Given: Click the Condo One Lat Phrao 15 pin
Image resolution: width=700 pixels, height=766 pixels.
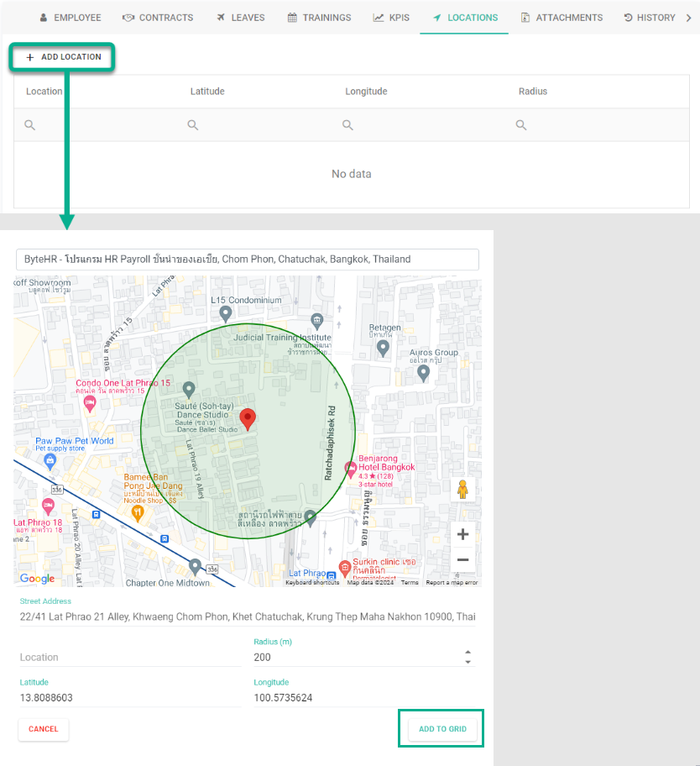Looking at the screenshot, I should point(90,404).
